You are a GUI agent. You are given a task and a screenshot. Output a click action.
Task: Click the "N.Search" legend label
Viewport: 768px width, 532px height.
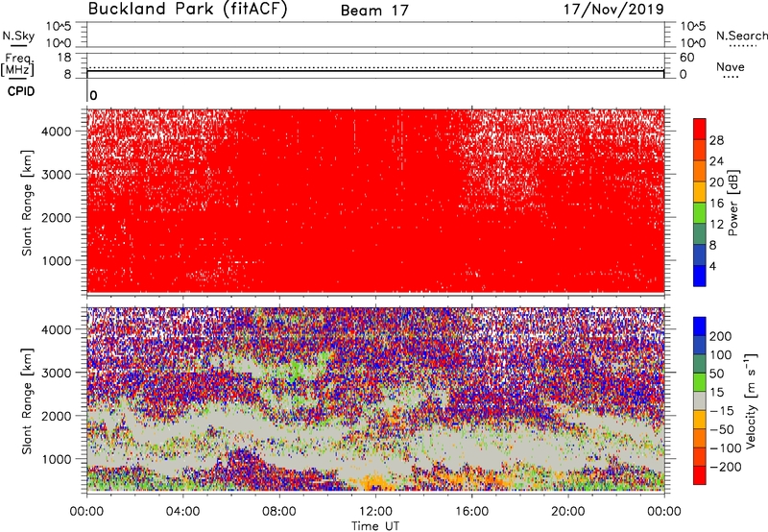pos(741,36)
